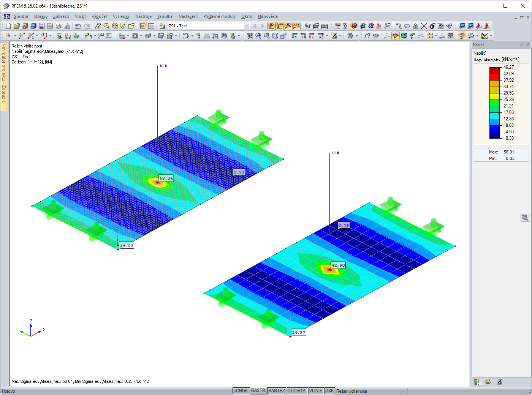Click the New file icon
532x395 pixels.
(x=8, y=26)
